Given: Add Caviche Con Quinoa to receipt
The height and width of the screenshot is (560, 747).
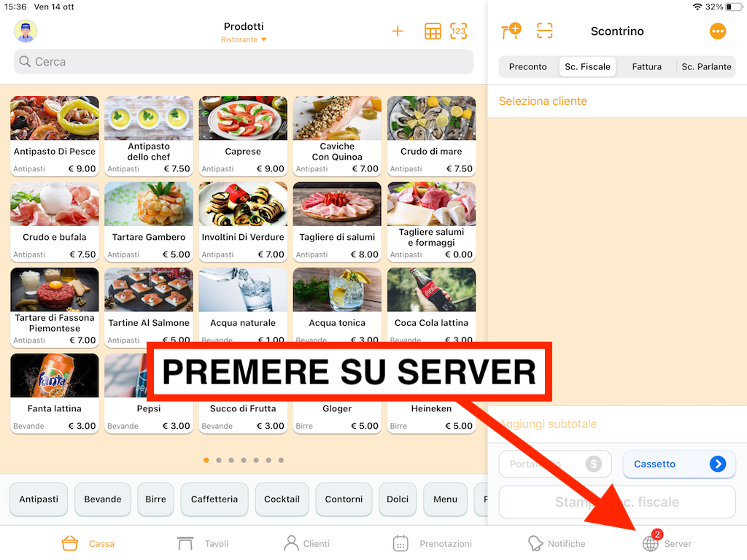Looking at the screenshot, I should click(337, 136).
